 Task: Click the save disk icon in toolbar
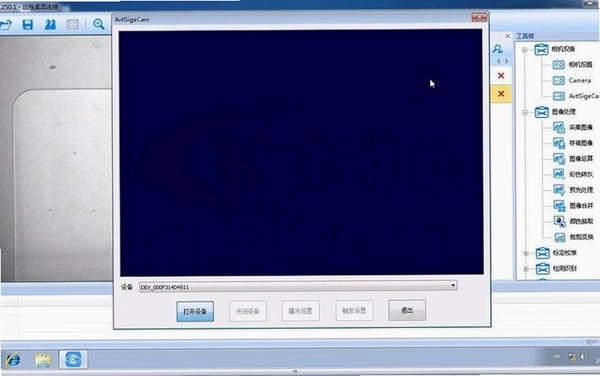pos(28,25)
